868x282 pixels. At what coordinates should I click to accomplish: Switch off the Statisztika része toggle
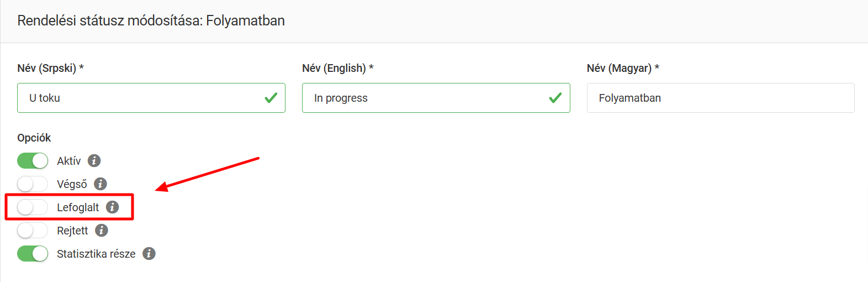(x=33, y=254)
